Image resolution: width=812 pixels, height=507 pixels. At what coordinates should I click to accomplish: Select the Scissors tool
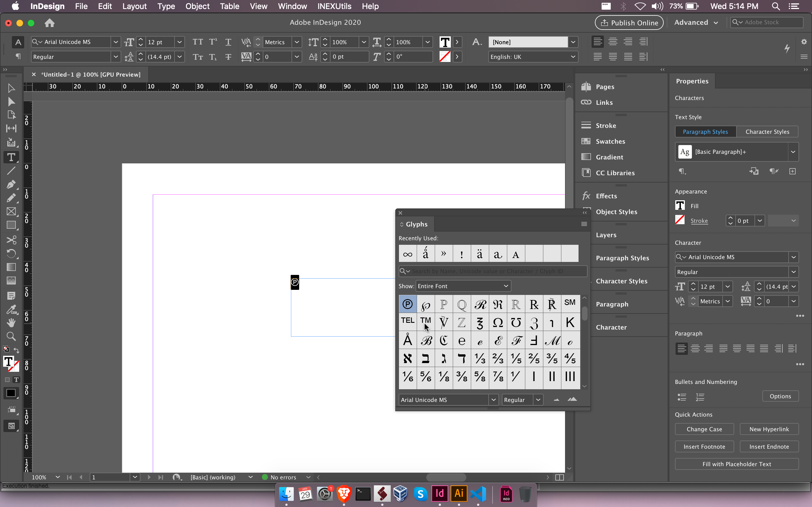pos(11,240)
